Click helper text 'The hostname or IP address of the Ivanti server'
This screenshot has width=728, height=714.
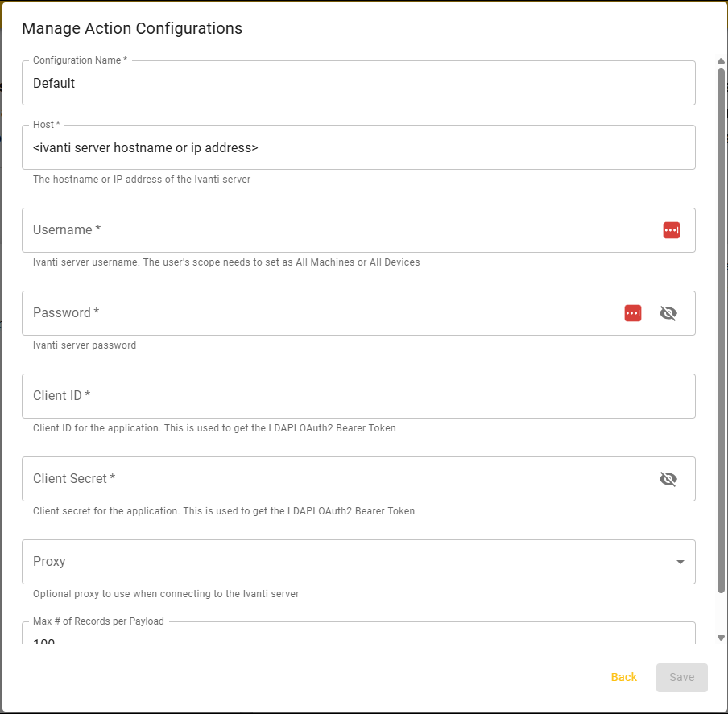(142, 180)
